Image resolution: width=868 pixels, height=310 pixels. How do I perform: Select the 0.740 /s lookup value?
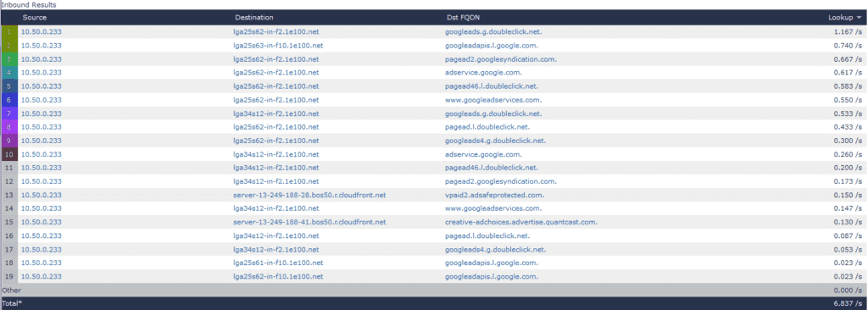point(848,46)
